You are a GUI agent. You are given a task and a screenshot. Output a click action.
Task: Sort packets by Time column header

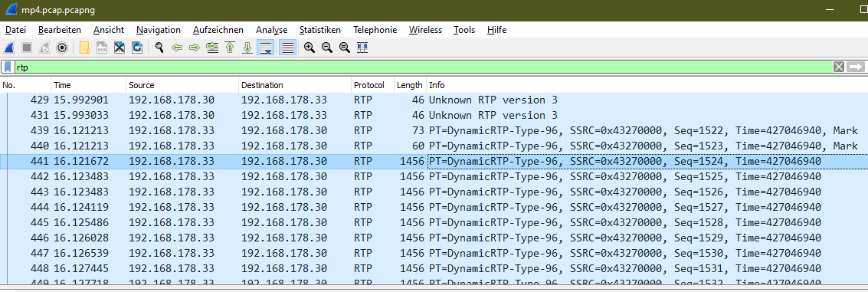coord(89,85)
